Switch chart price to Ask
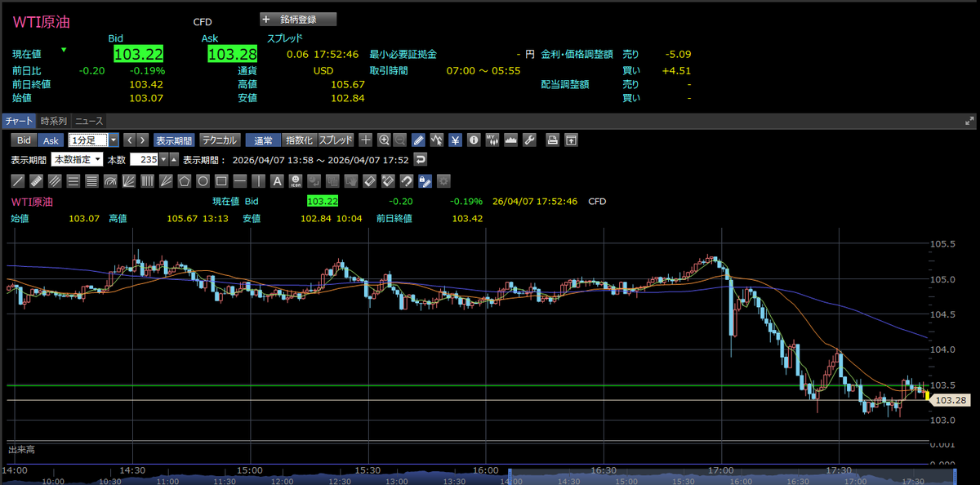 (x=51, y=140)
